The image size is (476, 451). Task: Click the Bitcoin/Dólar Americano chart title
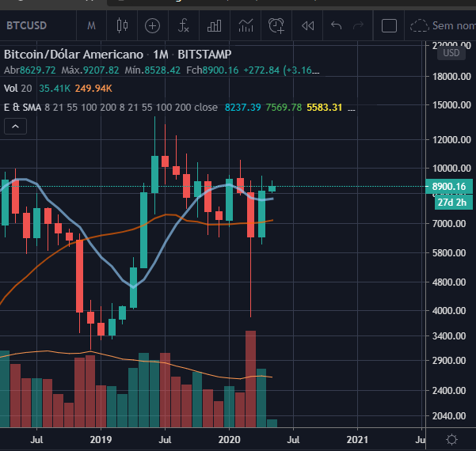click(x=74, y=55)
